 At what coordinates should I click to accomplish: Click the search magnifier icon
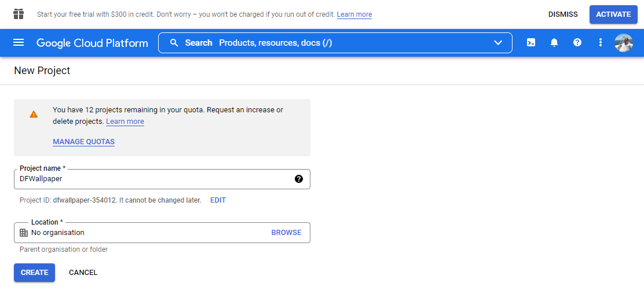point(174,43)
